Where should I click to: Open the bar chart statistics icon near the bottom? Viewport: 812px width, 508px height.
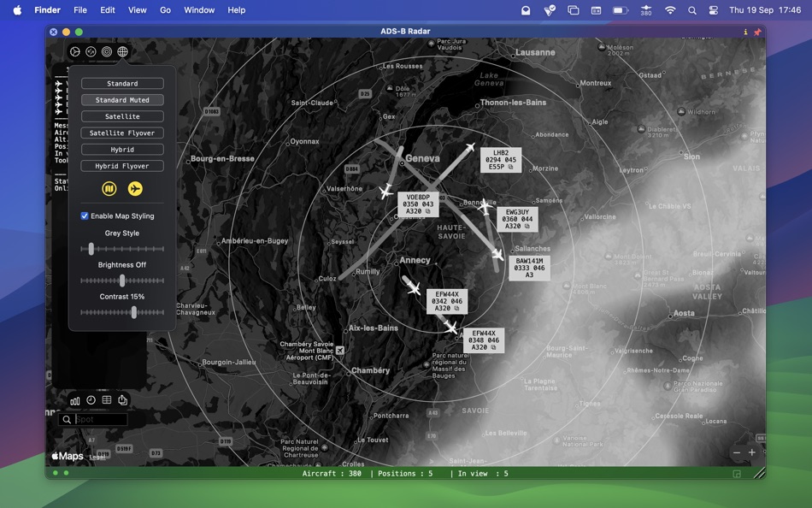pyautogui.click(x=74, y=399)
